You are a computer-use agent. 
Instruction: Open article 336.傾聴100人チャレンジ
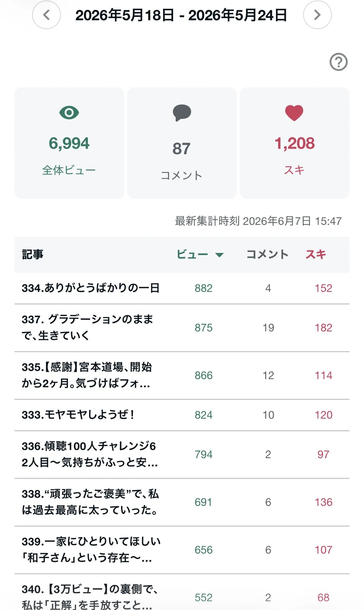[90, 455]
